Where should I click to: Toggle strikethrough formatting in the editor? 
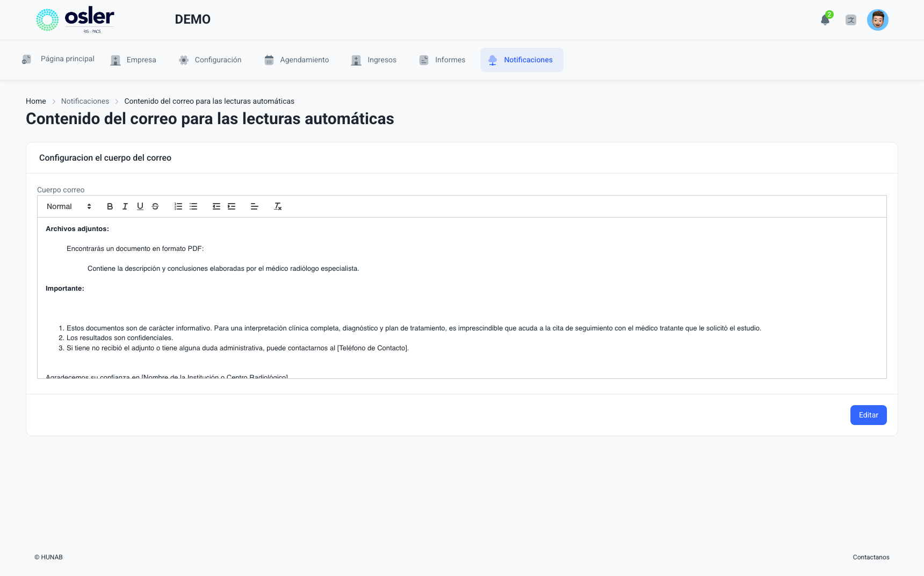155,206
